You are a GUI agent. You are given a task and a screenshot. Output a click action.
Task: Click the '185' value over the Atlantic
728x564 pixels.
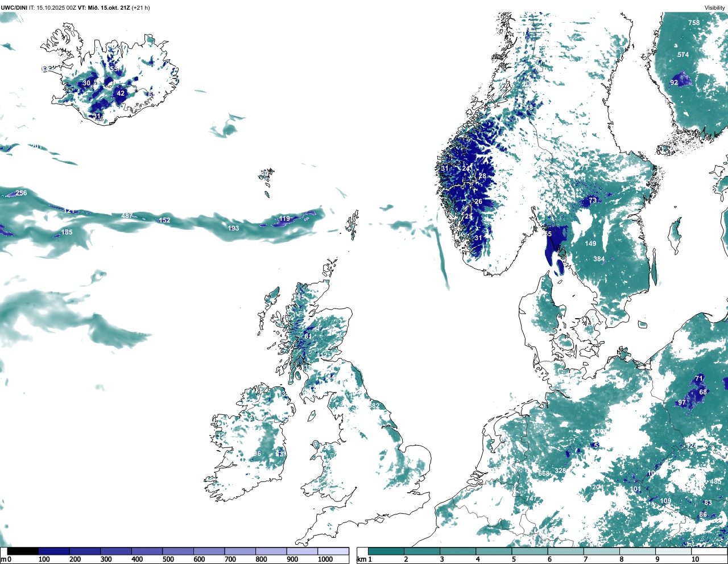67,232
